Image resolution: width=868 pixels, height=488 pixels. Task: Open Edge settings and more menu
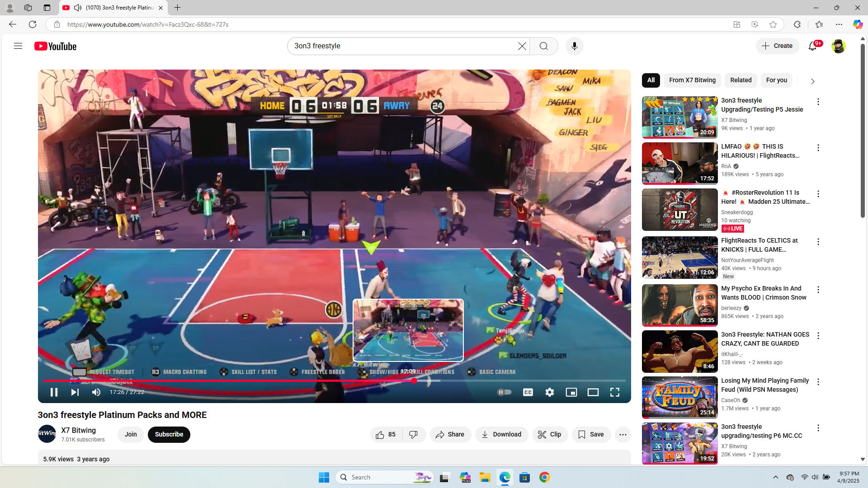(x=839, y=24)
